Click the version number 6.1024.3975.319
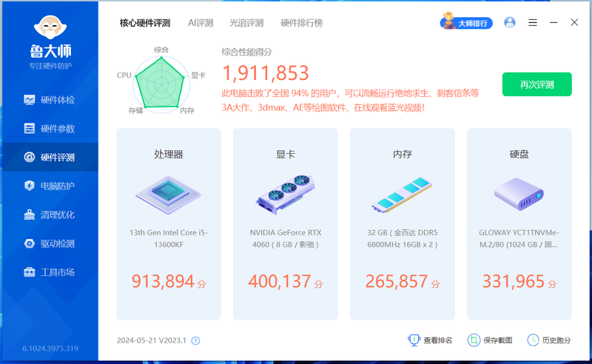This screenshot has height=364, width=592. tap(50, 348)
